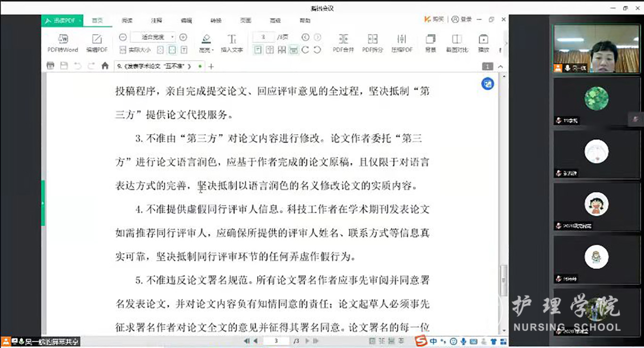Open the 转换 ribbon tab
Image resolution: width=644 pixels, height=348 pixels.
coord(216,20)
